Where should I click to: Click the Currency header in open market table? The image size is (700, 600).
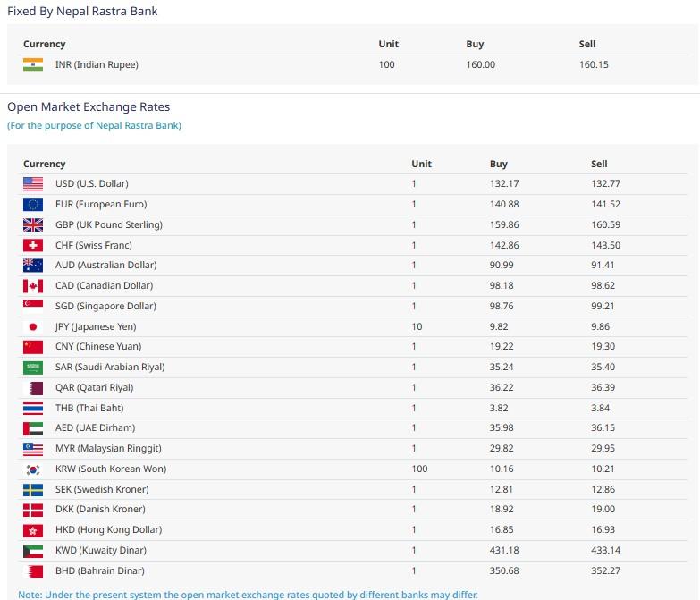[45, 164]
